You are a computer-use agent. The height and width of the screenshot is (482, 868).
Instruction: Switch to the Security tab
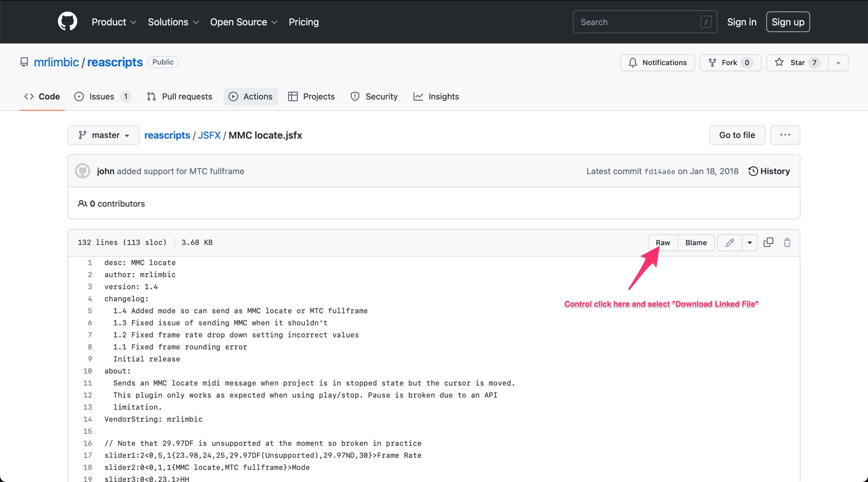(x=374, y=96)
